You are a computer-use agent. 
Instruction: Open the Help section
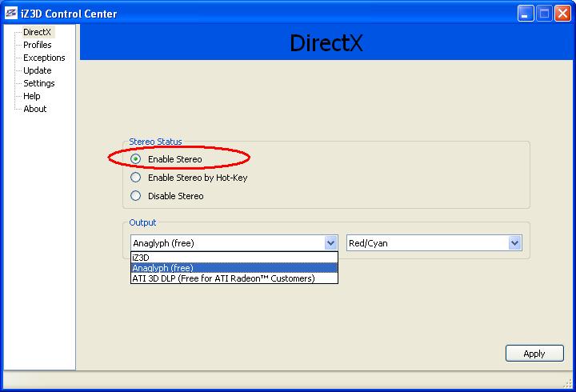click(32, 96)
